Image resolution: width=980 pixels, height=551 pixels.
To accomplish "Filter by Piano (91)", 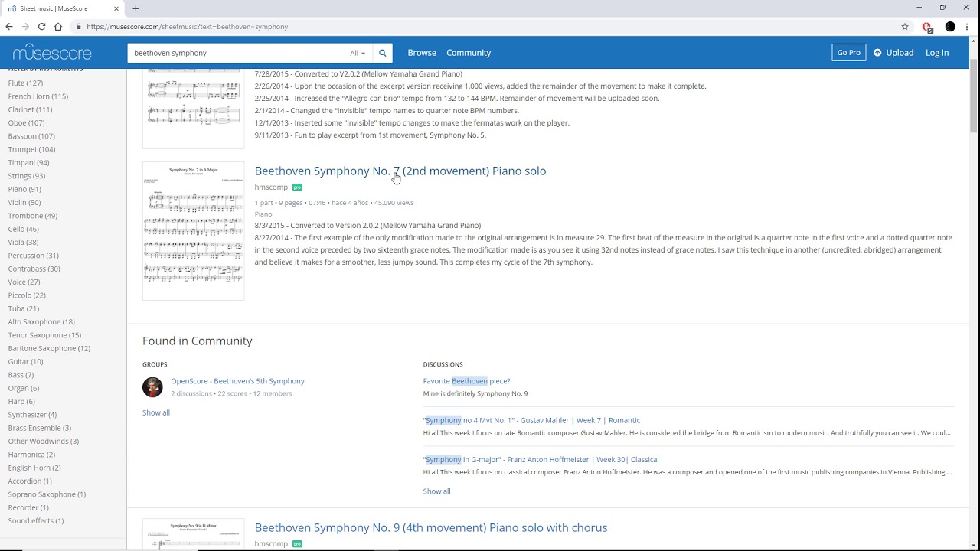I will coord(24,189).
